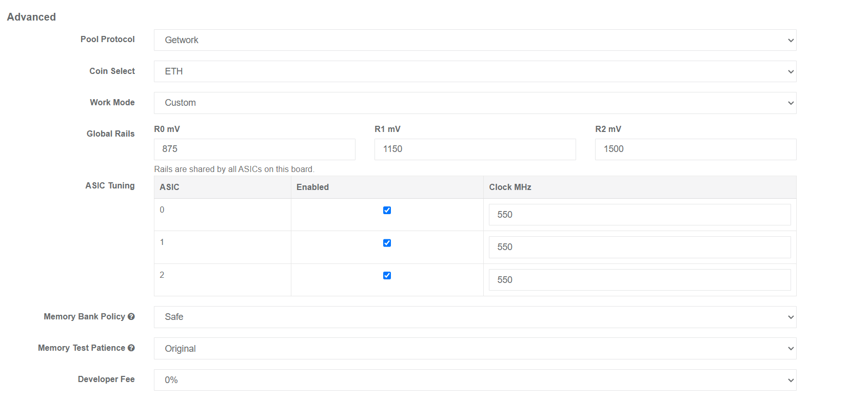The width and height of the screenshot is (868, 399).
Task: Click the ASIC Tuning label
Action: tap(110, 185)
